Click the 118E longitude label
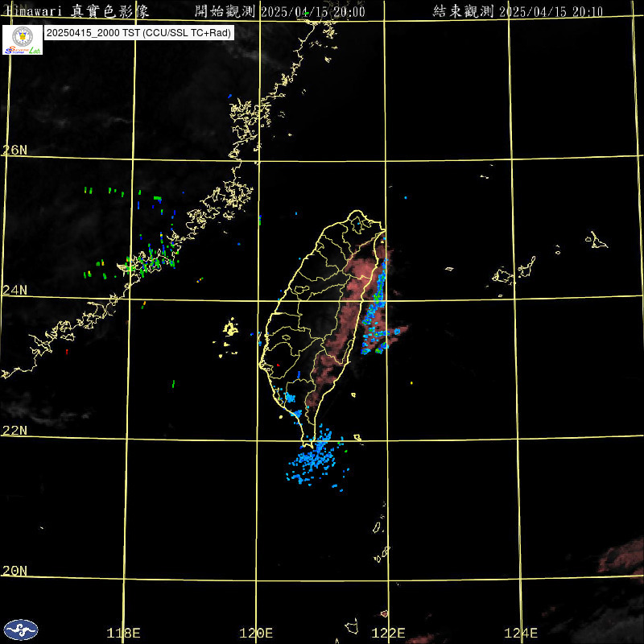This screenshot has height=644, width=644. (124, 633)
